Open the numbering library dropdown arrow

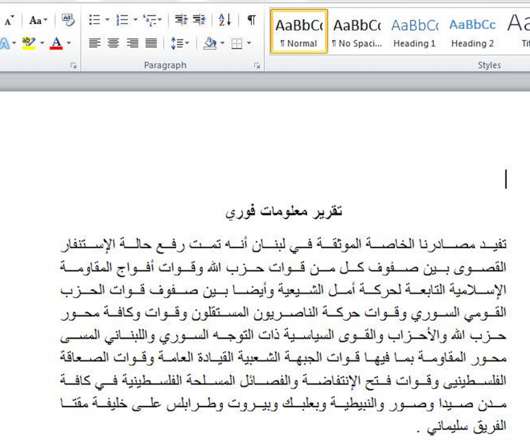coord(135,20)
